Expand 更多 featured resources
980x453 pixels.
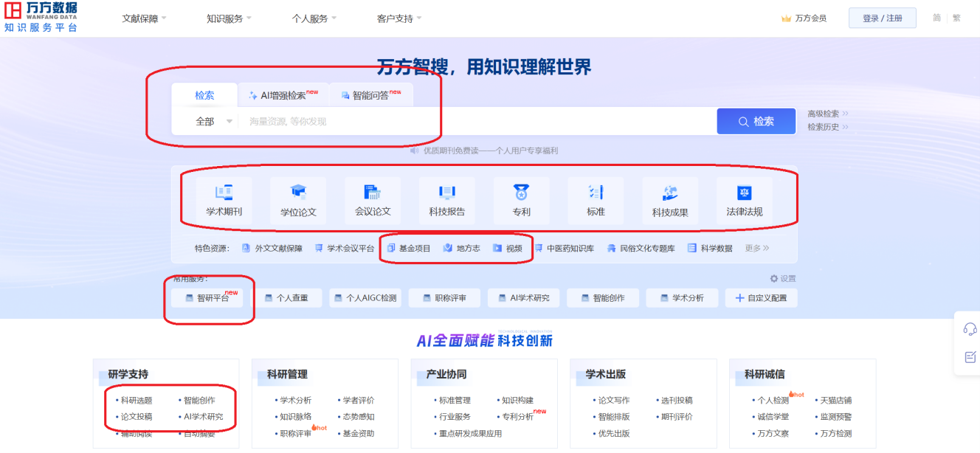point(757,249)
